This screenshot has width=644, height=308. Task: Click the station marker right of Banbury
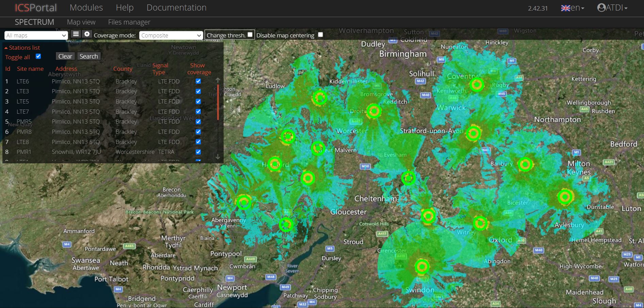tap(525, 164)
